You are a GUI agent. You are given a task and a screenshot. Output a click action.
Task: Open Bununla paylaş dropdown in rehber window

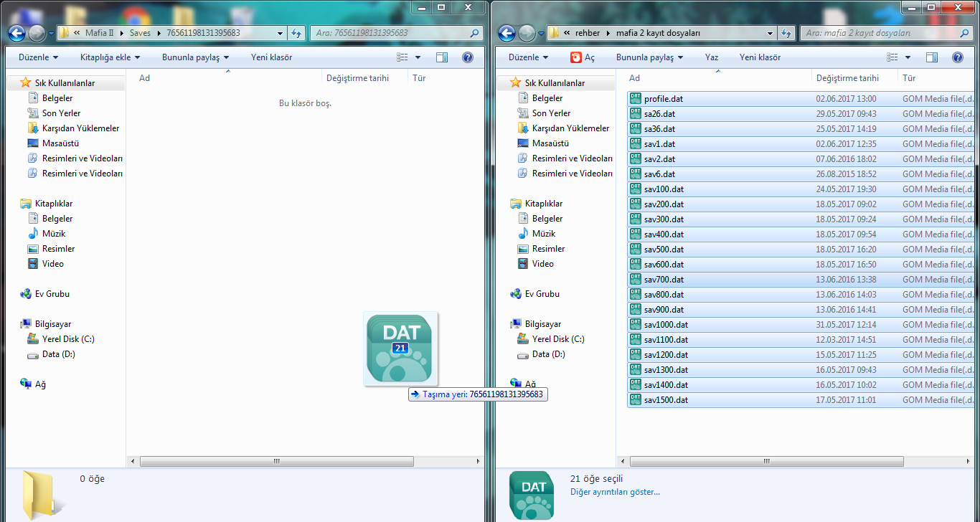click(x=649, y=57)
